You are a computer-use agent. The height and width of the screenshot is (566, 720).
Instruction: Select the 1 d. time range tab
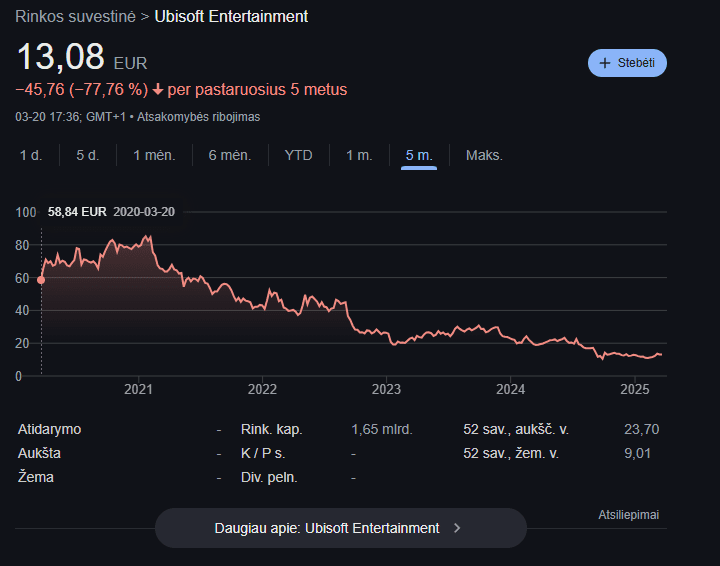31,155
